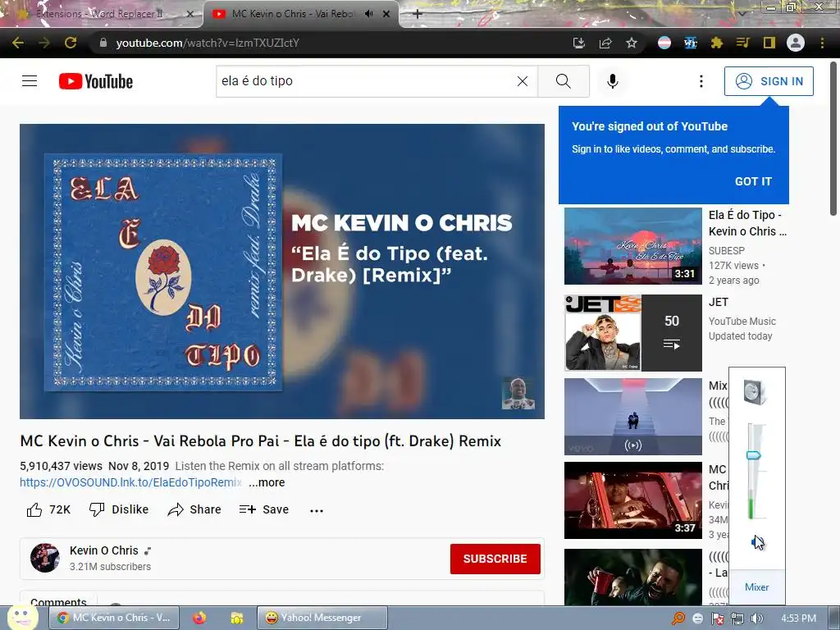Mute system volume in volume popup

pyautogui.click(x=757, y=543)
